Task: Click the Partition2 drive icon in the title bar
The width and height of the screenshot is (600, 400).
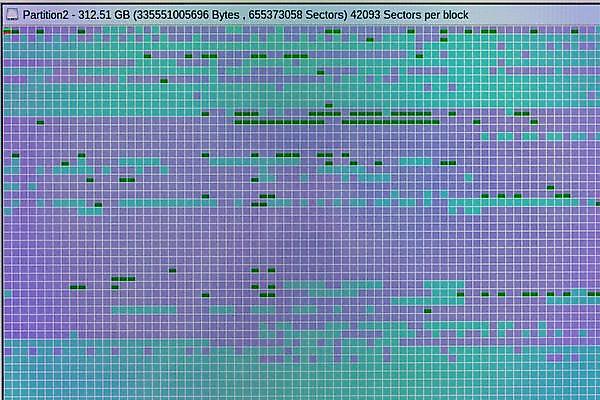Action: pyautogui.click(x=12, y=12)
